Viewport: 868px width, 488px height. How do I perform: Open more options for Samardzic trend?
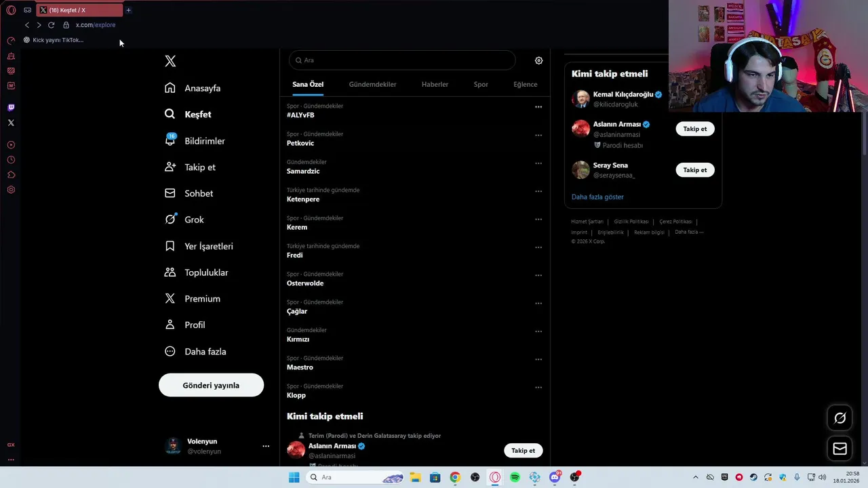click(x=538, y=163)
